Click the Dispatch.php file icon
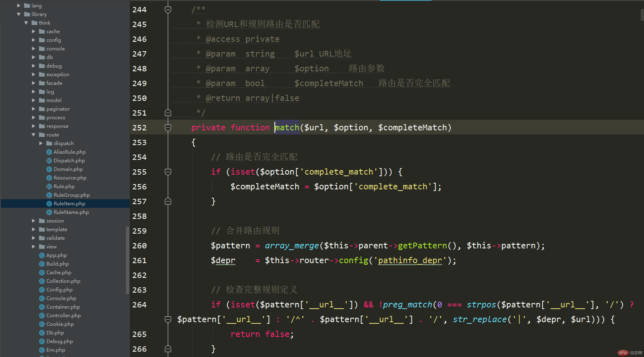644x357 pixels. click(x=49, y=161)
